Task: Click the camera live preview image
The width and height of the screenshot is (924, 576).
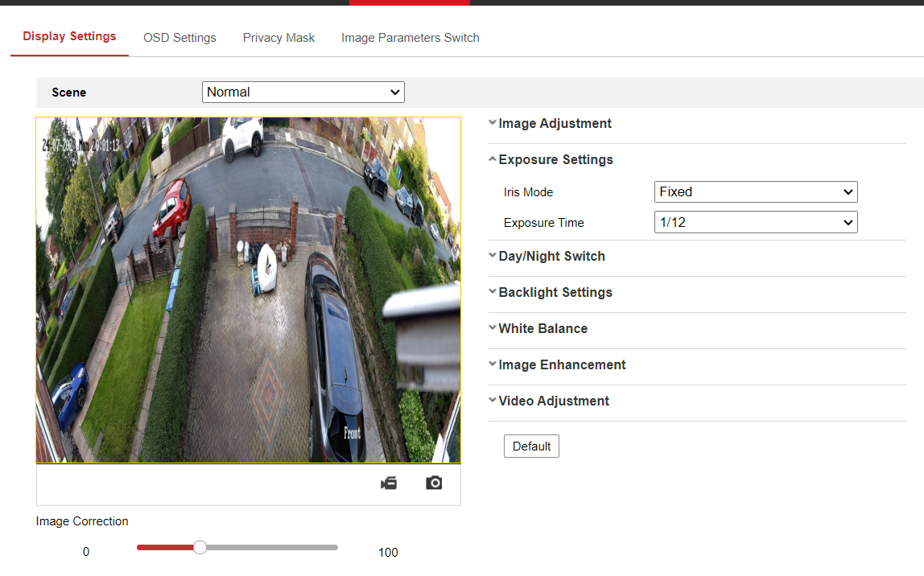Action: [248, 290]
